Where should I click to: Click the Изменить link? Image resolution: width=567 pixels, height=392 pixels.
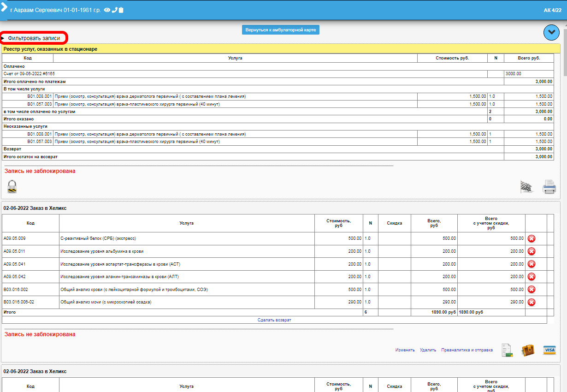405,350
